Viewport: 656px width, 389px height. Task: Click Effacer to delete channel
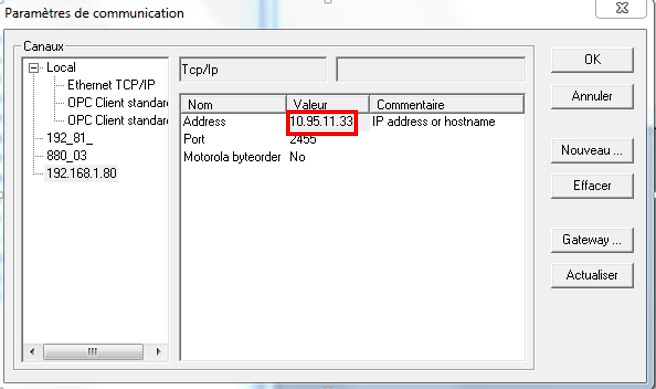coord(592,186)
